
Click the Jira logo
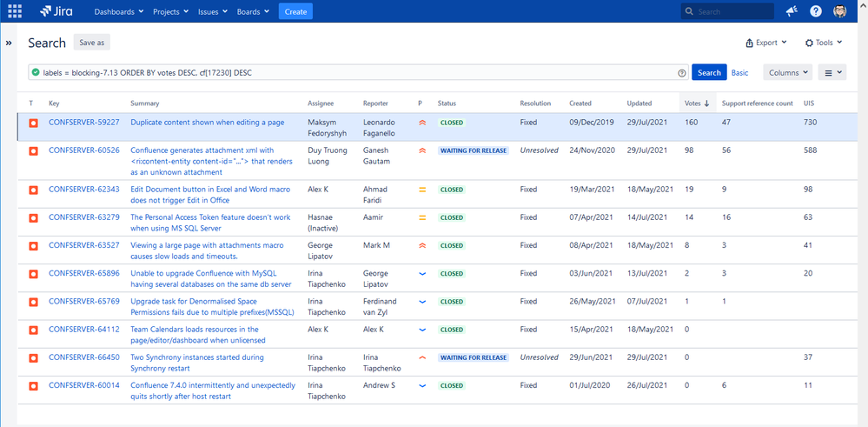pos(56,11)
